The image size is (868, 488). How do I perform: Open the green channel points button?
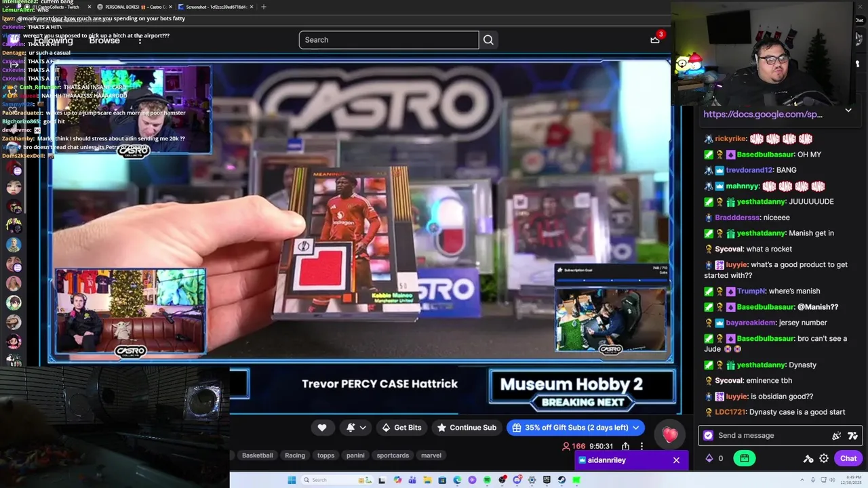pos(744,458)
